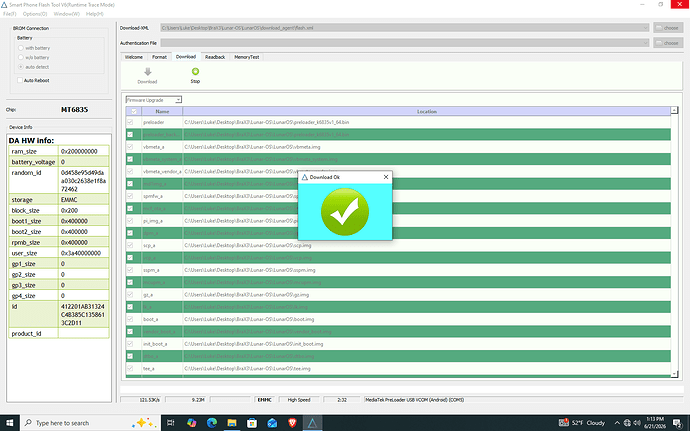This screenshot has height=431, width=690.
Task: Click the Name column header
Action: tap(162, 111)
